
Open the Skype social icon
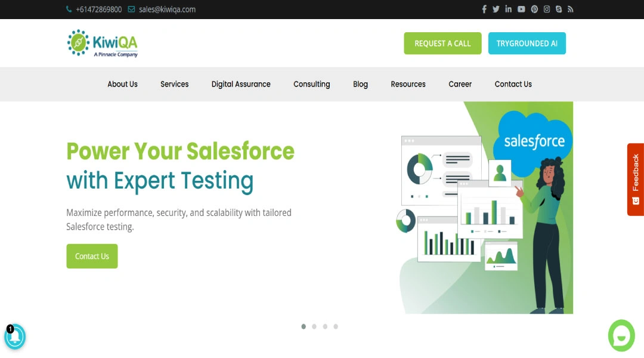pos(559,9)
